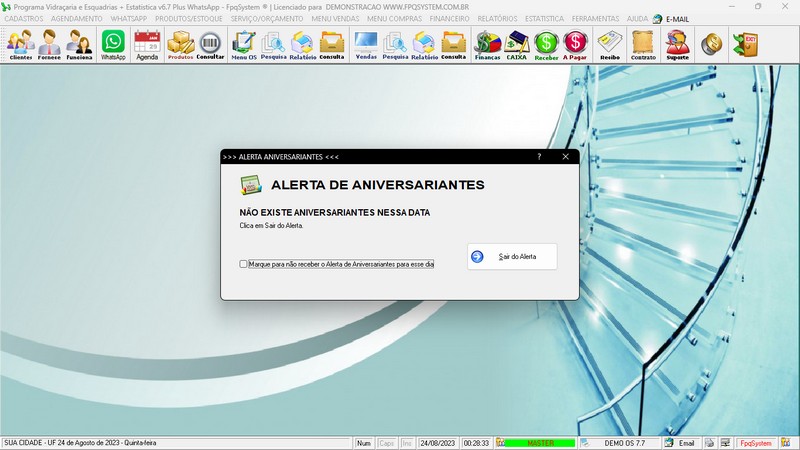Open the PRODUTOS/ESTOQUE menu

[189, 19]
